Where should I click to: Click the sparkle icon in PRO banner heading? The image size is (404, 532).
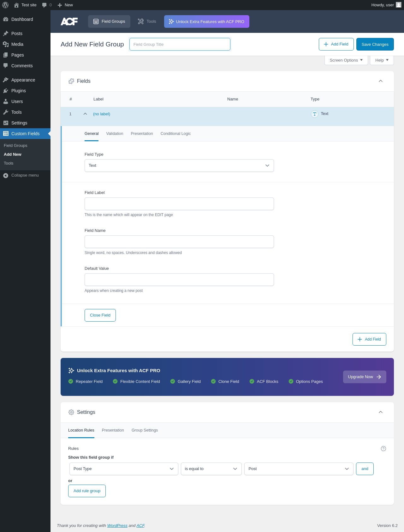coord(71,371)
